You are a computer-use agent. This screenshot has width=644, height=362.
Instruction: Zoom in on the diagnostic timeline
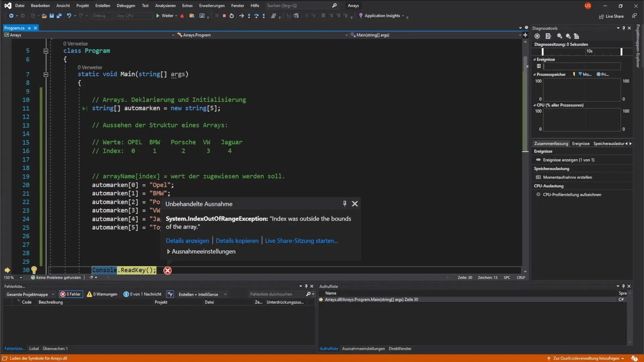(x=559, y=36)
